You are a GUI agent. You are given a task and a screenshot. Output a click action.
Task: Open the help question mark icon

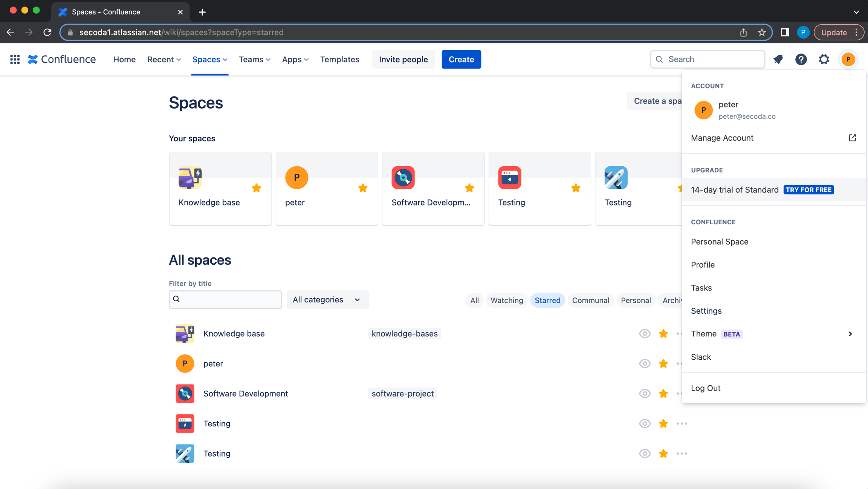pos(801,59)
